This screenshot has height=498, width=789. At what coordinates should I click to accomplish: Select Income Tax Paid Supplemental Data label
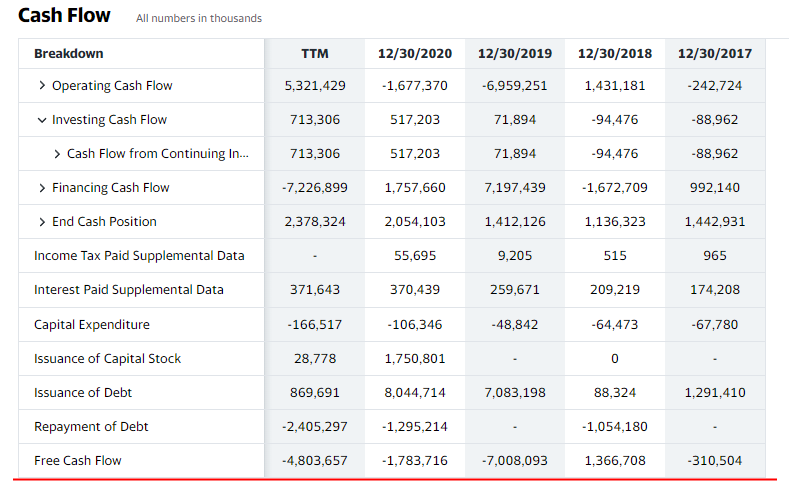tap(139, 256)
